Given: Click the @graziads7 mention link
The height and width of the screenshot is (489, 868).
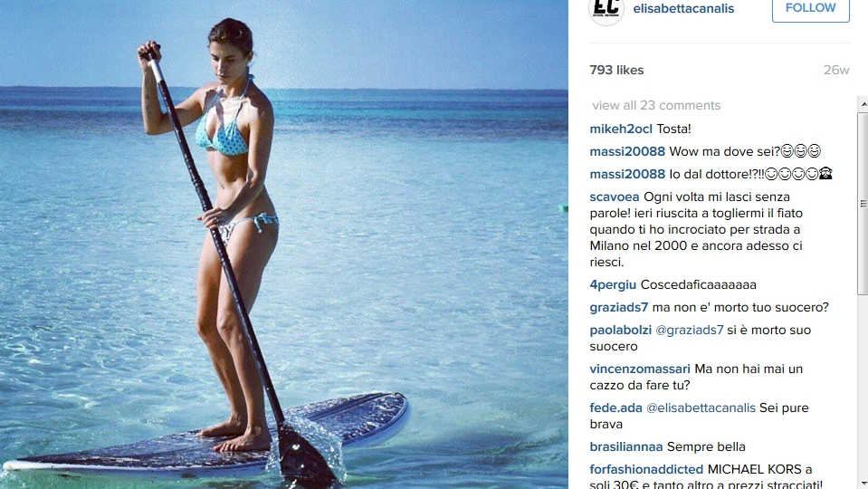Looking at the screenshot, I should (x=689, y=330).
